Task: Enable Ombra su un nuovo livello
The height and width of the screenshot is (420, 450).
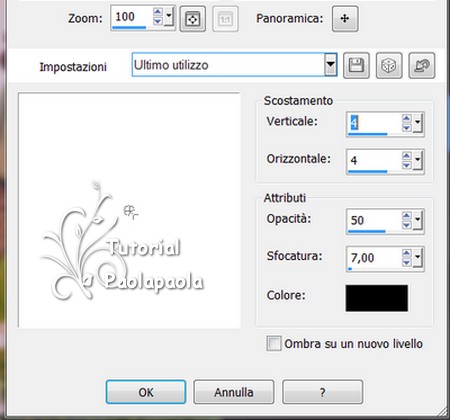Action: point(274,343)
